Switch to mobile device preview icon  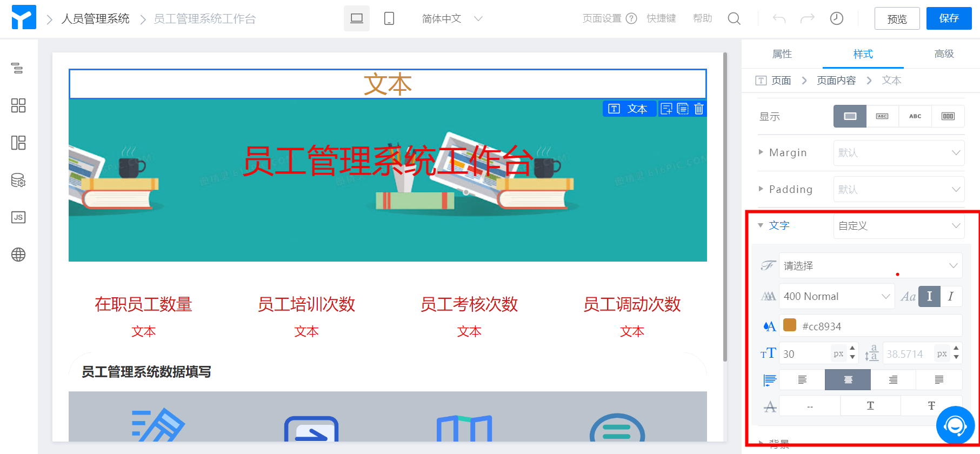(x=389, y=19)
